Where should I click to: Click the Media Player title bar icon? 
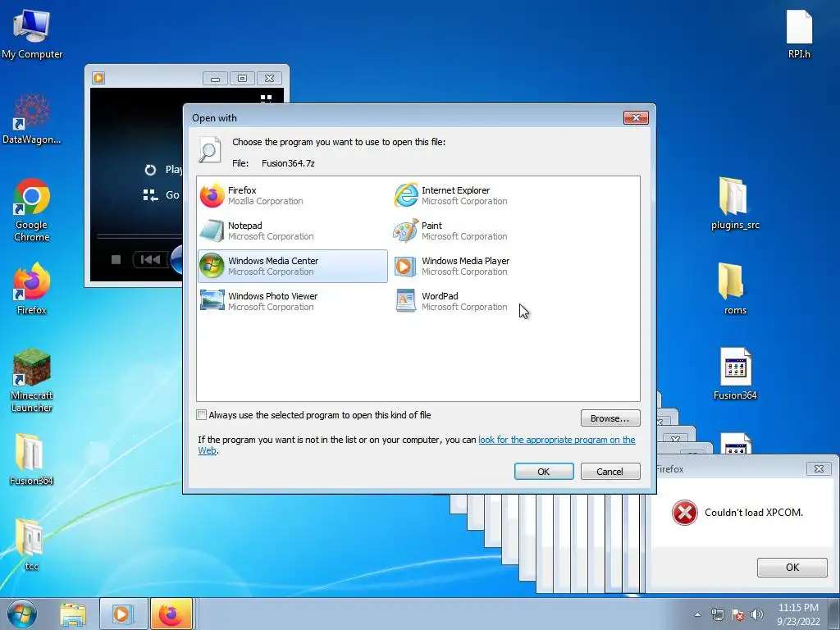click(x=98, y=78)
